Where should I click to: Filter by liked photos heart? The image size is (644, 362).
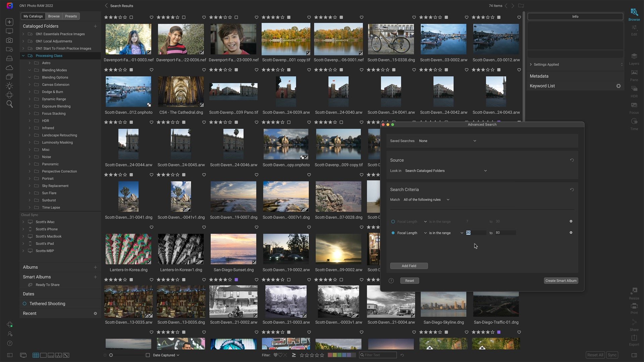click(275, 355)
